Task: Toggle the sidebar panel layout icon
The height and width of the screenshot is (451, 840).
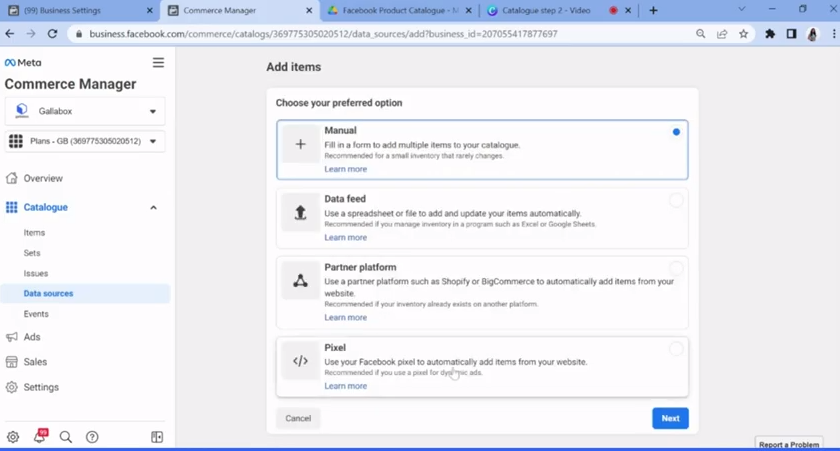Action: (157, 437)
